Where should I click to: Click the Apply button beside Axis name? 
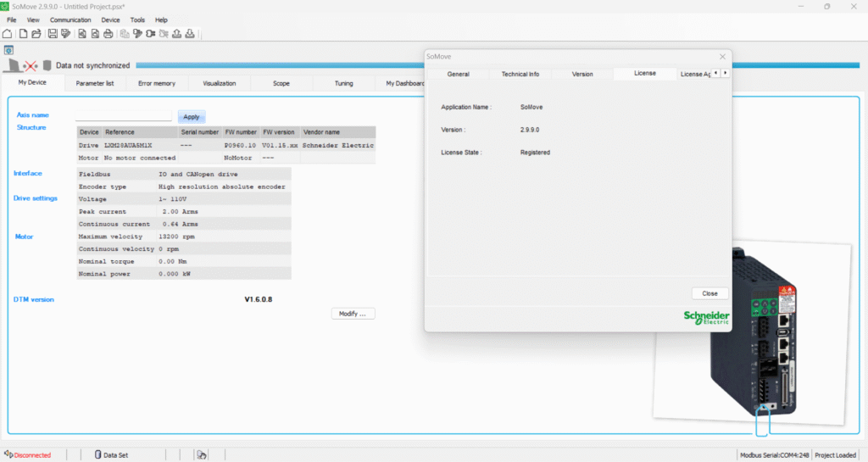click(x=192, y=117)
